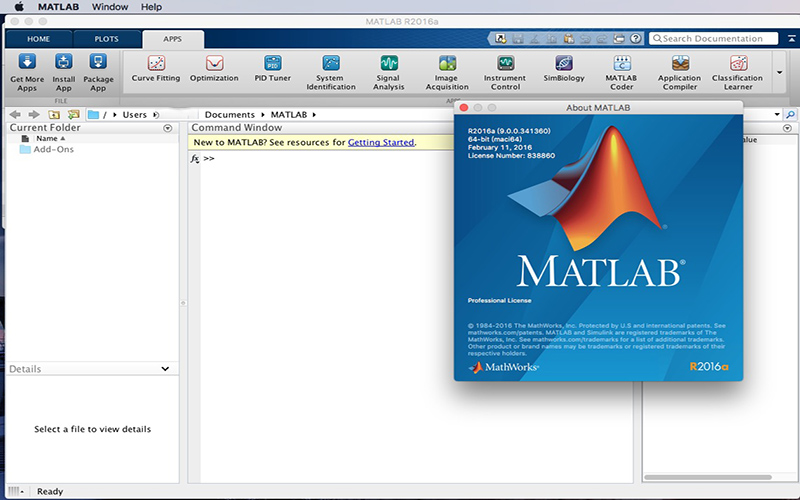Switch to the HOME tab
Viewport: 800px width, 500px height.
click(38, 39)
